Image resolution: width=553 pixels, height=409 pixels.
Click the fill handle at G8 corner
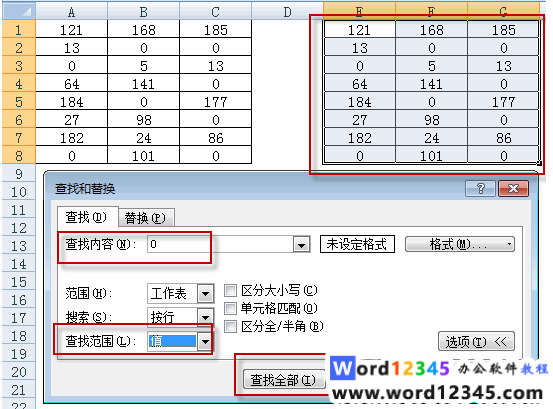pyautogui.click(x=539, y=163)
